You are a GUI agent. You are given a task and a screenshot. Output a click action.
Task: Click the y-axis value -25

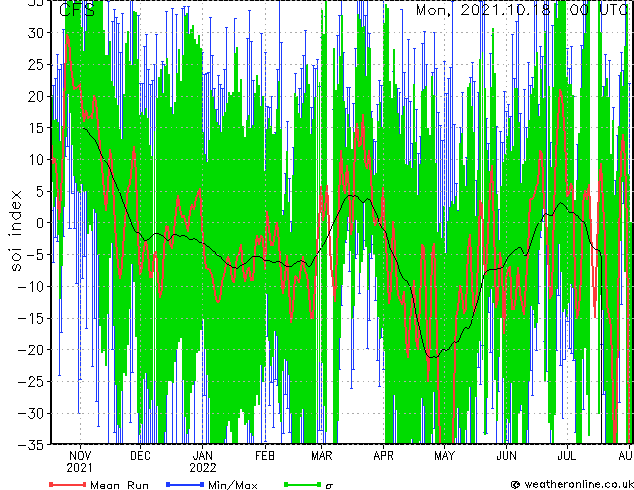[32, 382]
